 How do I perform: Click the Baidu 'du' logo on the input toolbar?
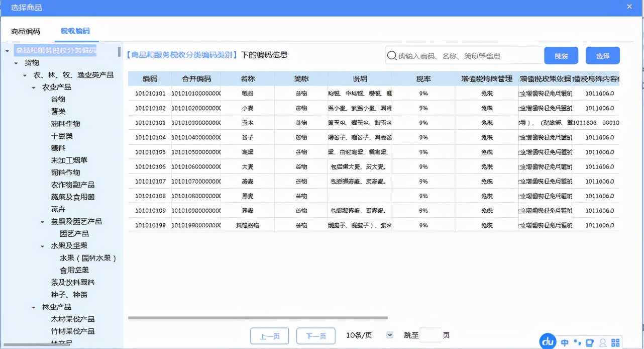[547, 341]
